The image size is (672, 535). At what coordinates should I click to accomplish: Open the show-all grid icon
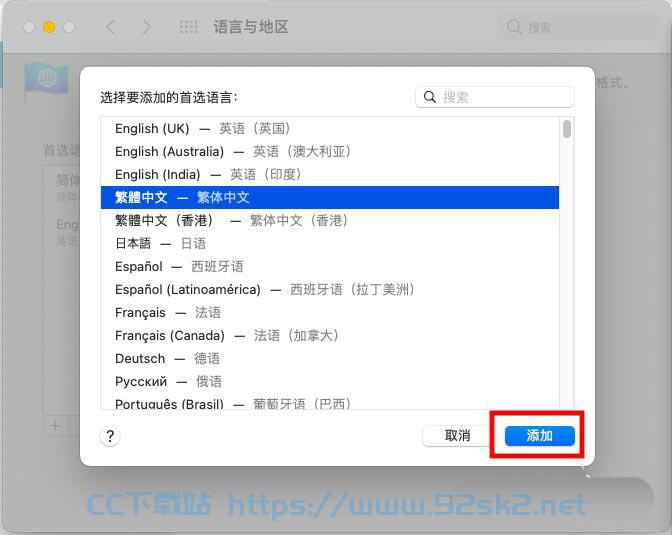click(189, 27)
